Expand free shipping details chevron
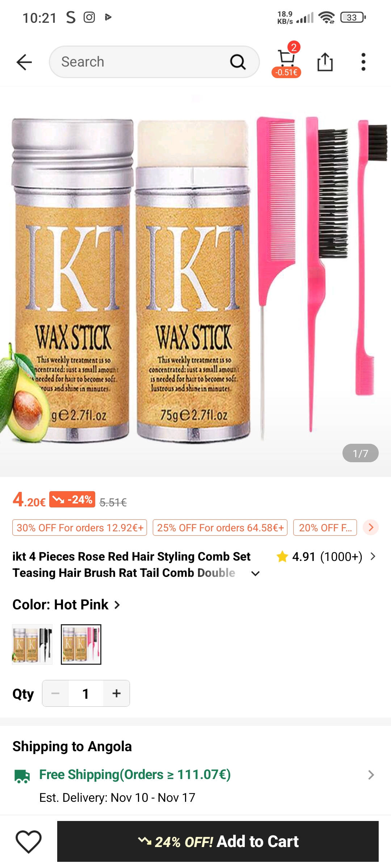The image size is (391, 868). tap(371, 775)
